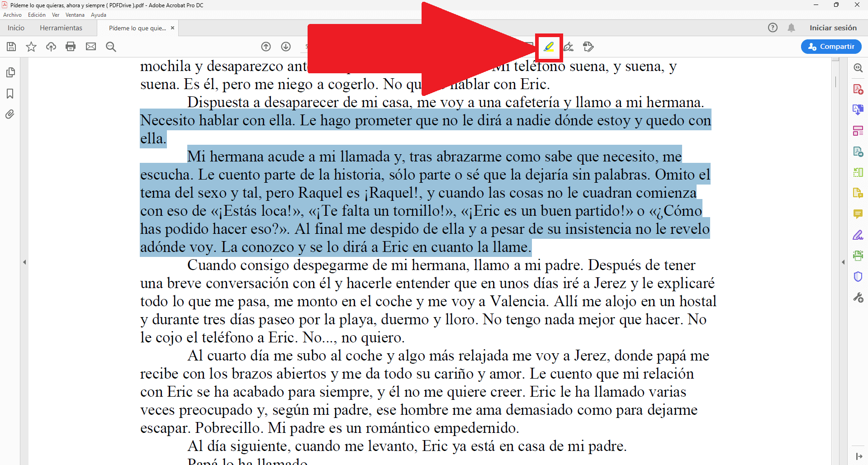Open the Create PDF tool in right pane
Viewport: 868px width, 465px height.
coord(858,89)
